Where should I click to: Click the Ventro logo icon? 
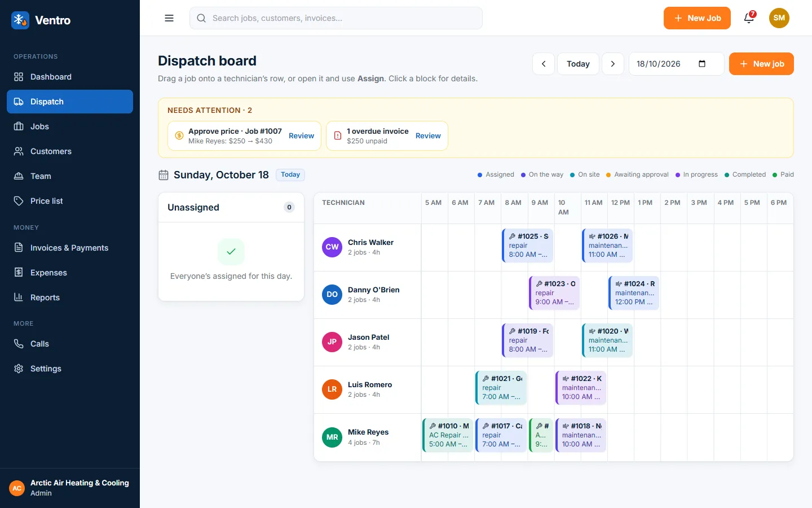click(x=20, y=20)
